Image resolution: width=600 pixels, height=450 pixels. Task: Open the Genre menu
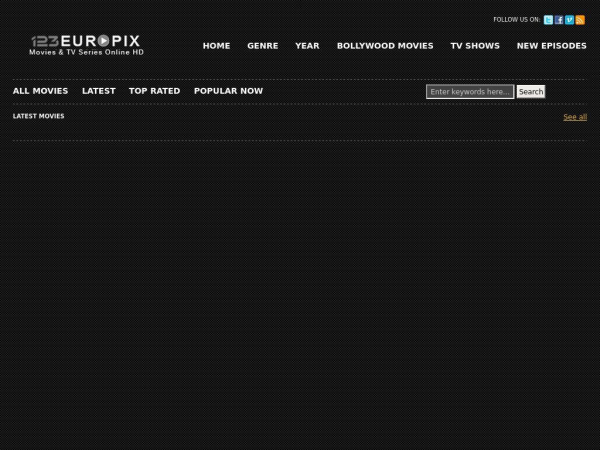(263, 46)
